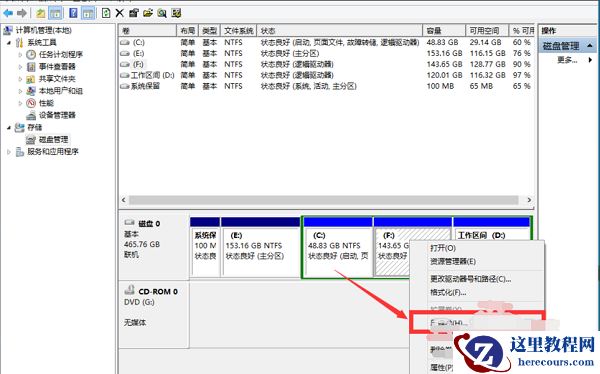Expand the 事件查看器 branch arrow
The width and height of the screenshot is (600, 374).
(20, 67)
